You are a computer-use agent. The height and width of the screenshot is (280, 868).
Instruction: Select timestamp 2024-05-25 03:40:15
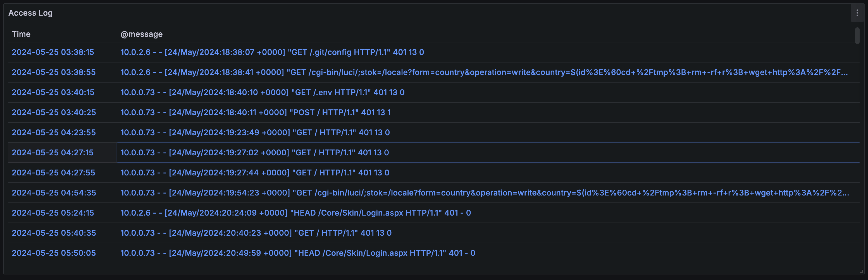[53, 92]
